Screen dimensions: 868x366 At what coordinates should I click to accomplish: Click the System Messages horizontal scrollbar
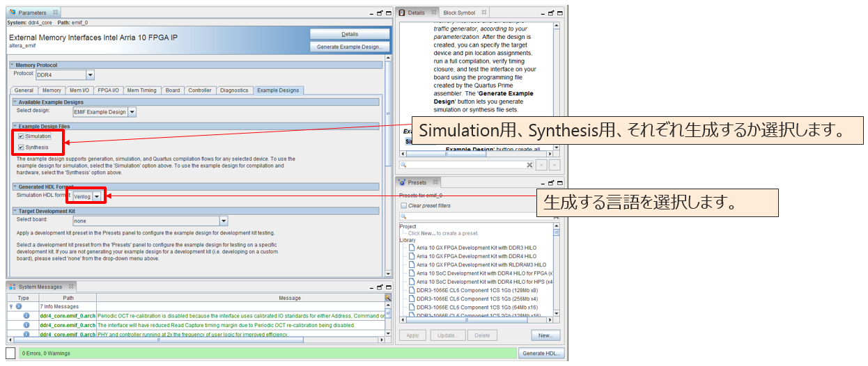[x=194, y=341]
